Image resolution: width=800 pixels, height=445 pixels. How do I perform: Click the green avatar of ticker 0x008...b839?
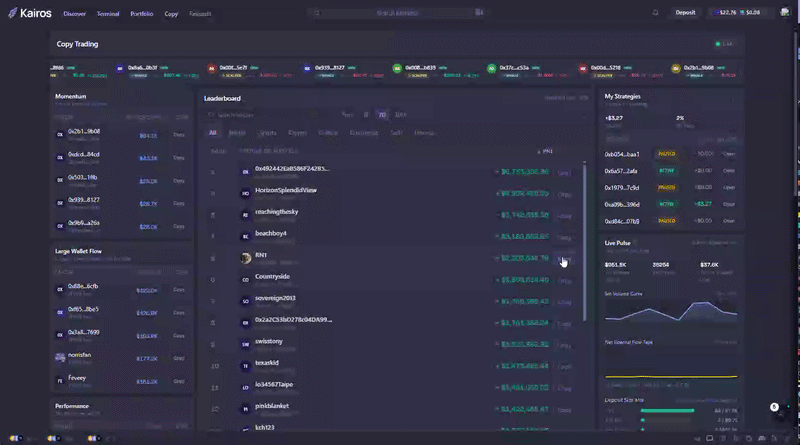click(x=397, y=68)
